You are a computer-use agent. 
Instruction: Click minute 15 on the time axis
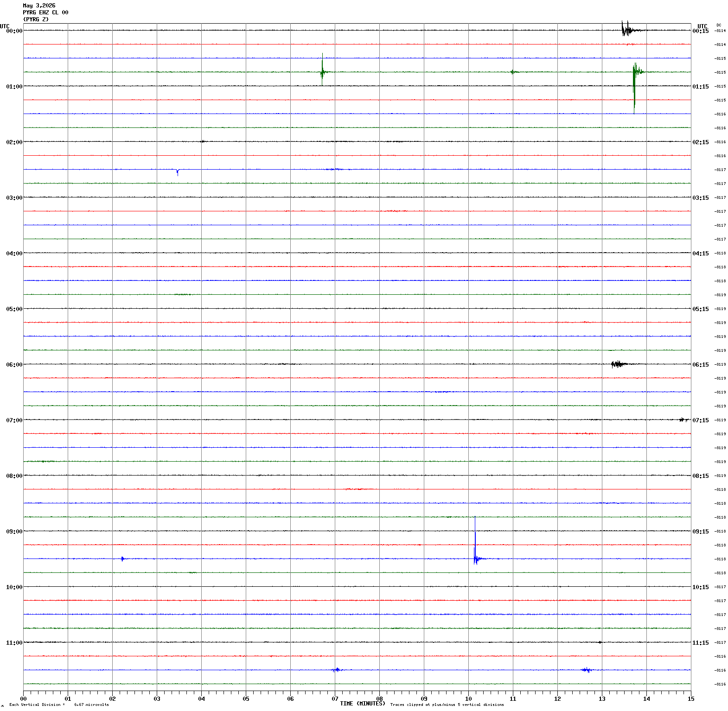(x=691, y=698)
